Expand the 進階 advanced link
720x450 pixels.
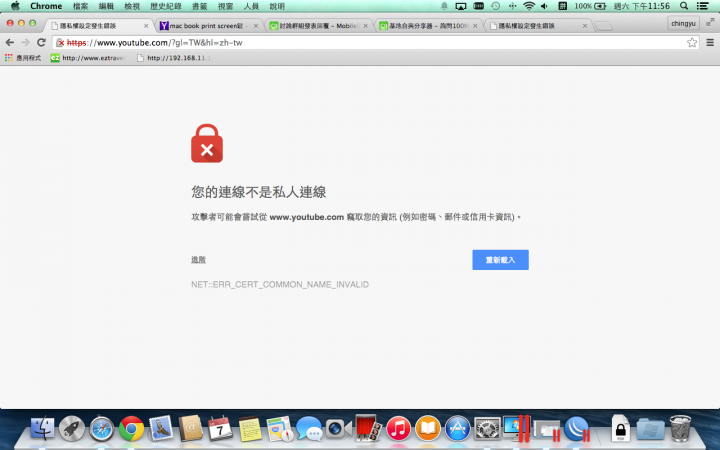click(x=198, y=260)
